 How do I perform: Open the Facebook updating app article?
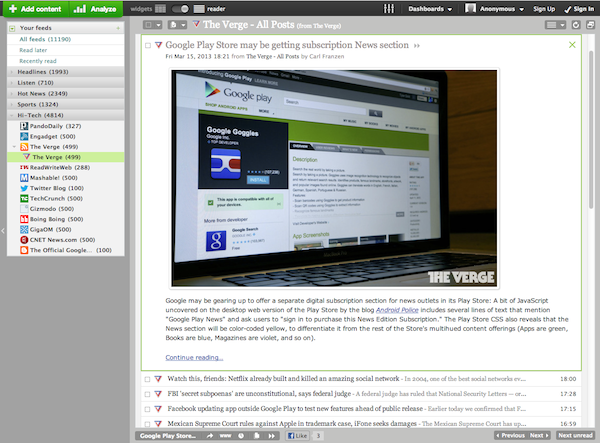tap(295, 409)
